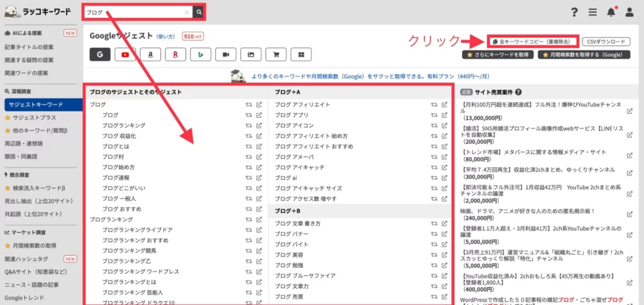The width and height of the screenshot is (644, 305).
Task: Re-search icon for ブログ アイコン row
Action: point(434,125)
